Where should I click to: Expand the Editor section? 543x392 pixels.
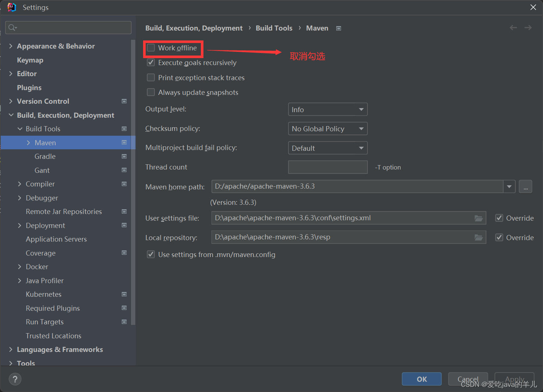(11, 74)
